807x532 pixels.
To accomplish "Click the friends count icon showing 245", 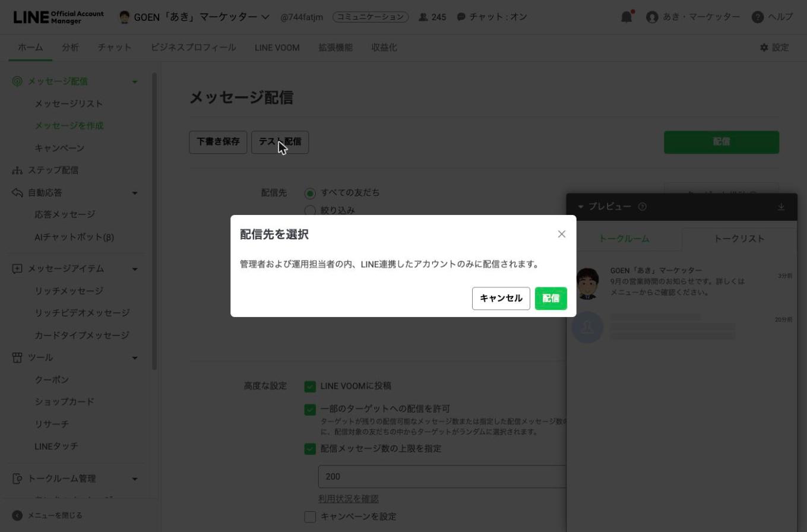I will [x=423, y=17].
